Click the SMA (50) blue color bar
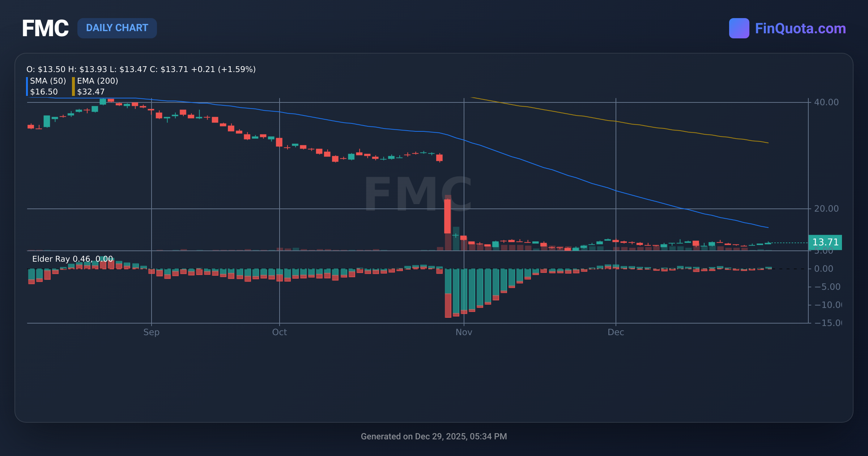This screenshot has width=868, height=456. coord(27,86)
